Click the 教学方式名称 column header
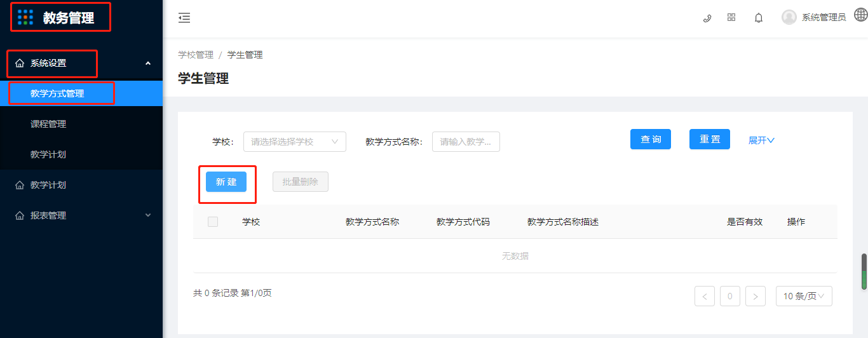 tap(372, 222)
